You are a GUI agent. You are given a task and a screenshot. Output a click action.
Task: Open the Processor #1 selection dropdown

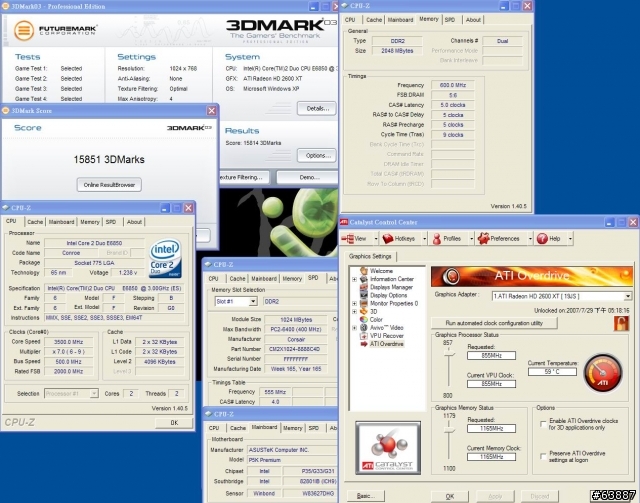pos(94,394)
